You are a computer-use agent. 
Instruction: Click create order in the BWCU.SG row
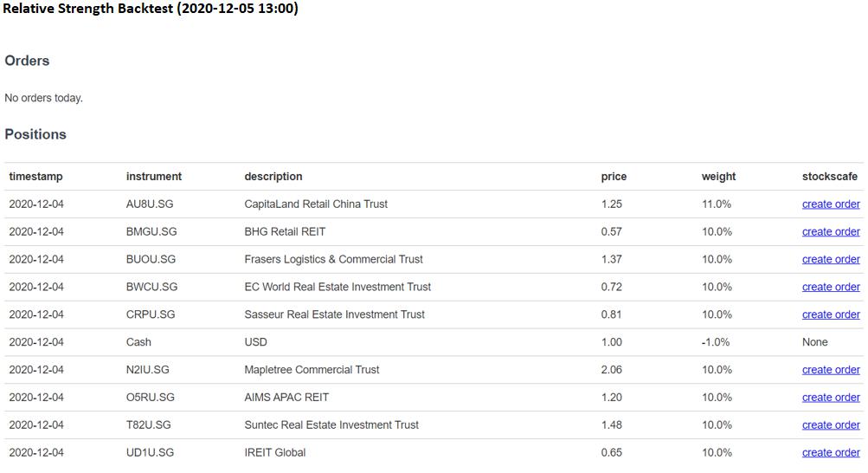pyautogui.click(x=831, y=288)
